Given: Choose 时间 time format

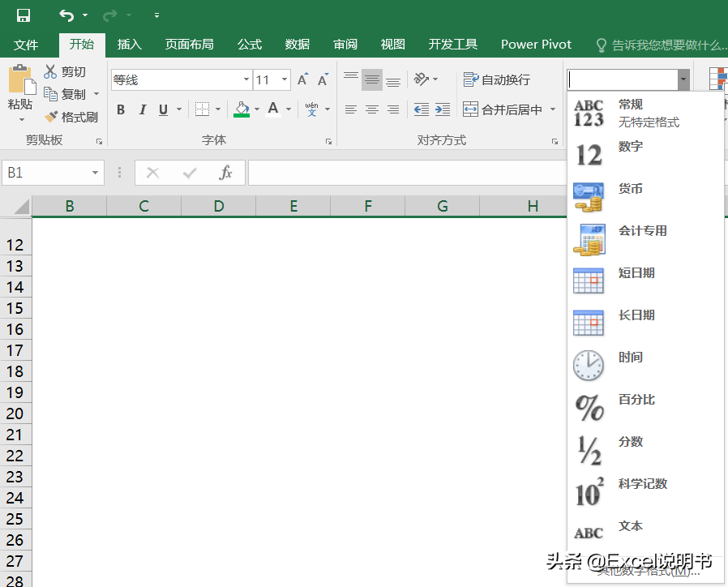Looking at the screenshot, I should click(x=645, y=366).
